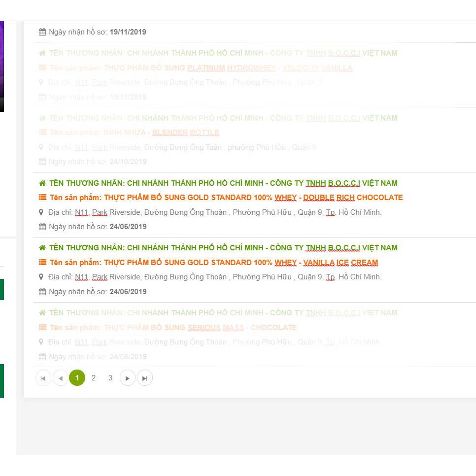
Task: Select page 1 in pagination
Action: tap(77, 378)
